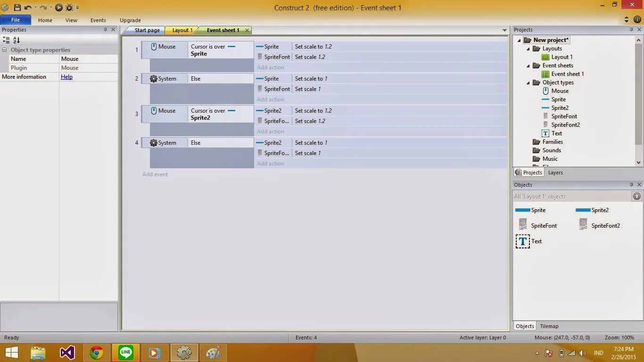Open the Upgrade ribbon tab
Viewport: 644px width, 362px height.
click(130, 20)
